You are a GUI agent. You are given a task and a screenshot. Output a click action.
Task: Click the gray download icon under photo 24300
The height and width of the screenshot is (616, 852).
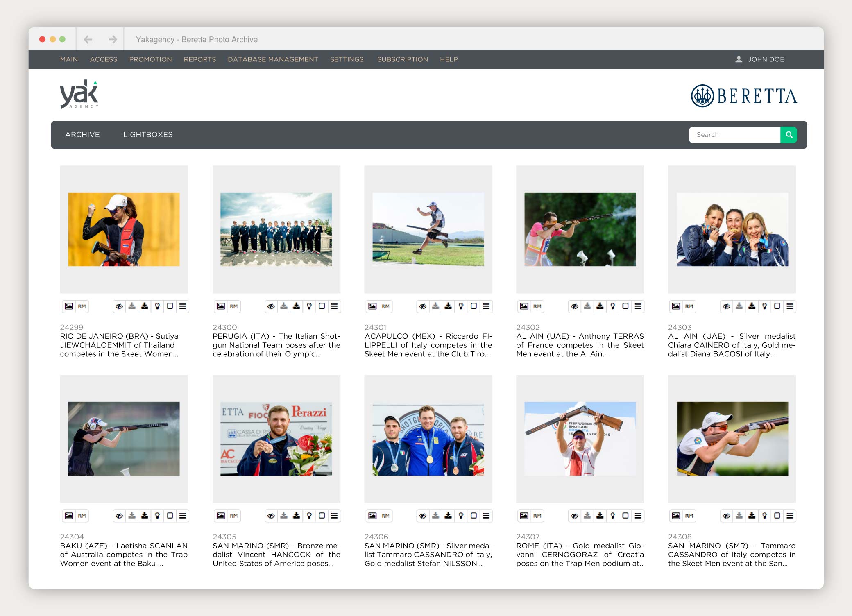click(284, 306)
